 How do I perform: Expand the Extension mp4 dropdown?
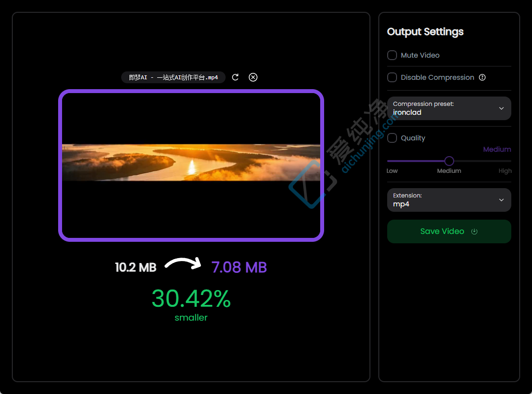(449, 200)
